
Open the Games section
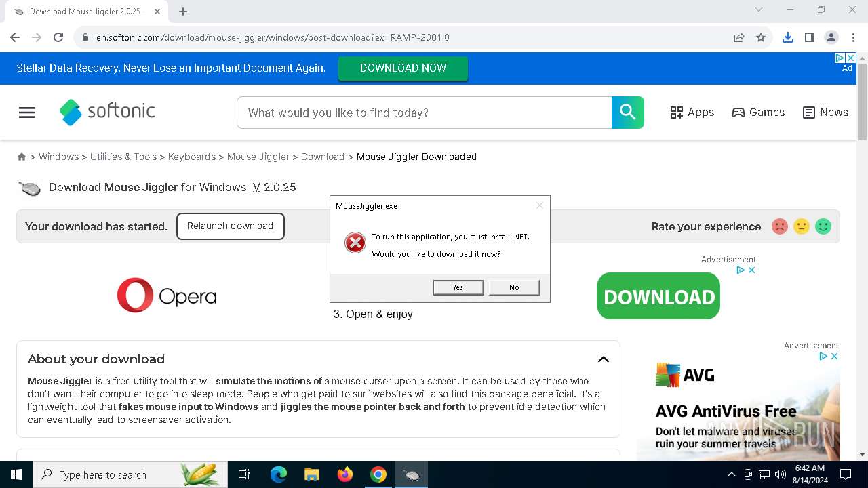758,113
